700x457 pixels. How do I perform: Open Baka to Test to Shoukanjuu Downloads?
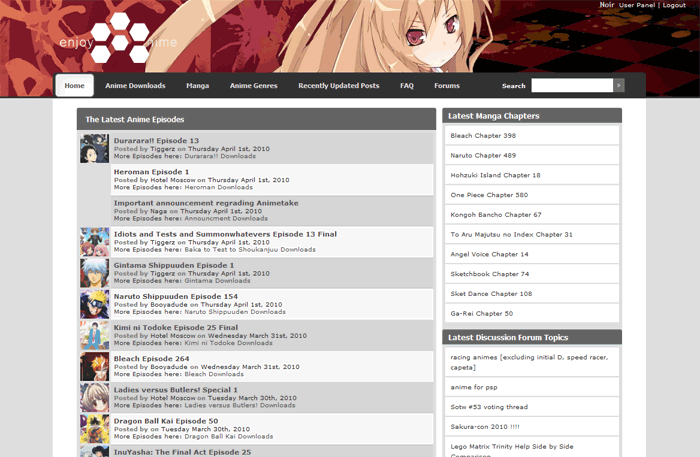click(x=250, y=250)
